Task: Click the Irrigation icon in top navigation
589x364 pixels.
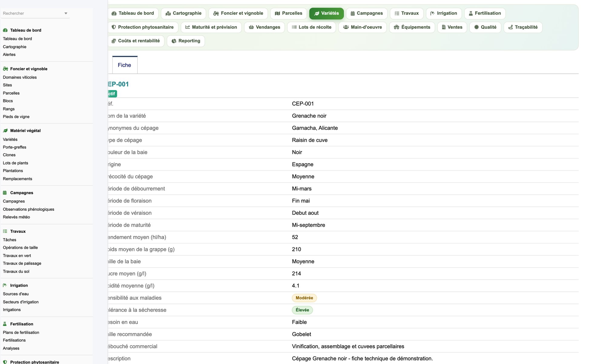Action: click(x=433, y=13)
